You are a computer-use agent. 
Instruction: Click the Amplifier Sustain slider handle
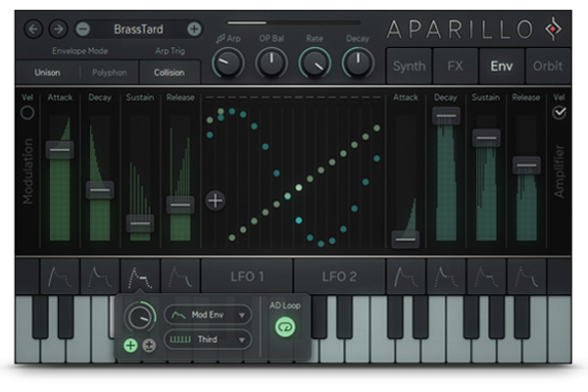tap(486, 137)
